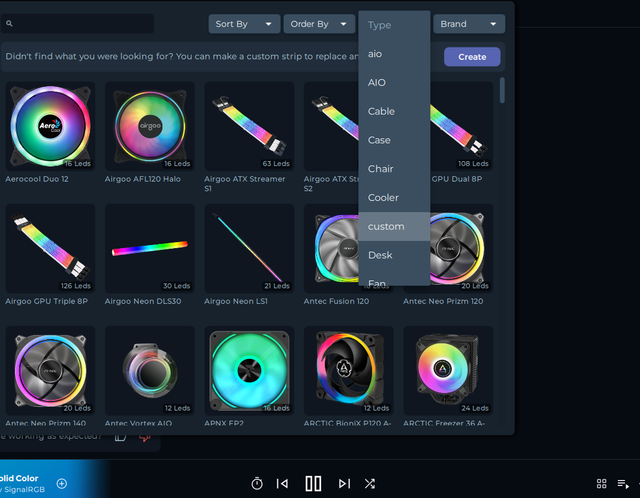The width and height of the screenshot is (640, 498).
Task: Select the ARCTIC Freezer 36 cooler
Action: (x=448, y=371)
